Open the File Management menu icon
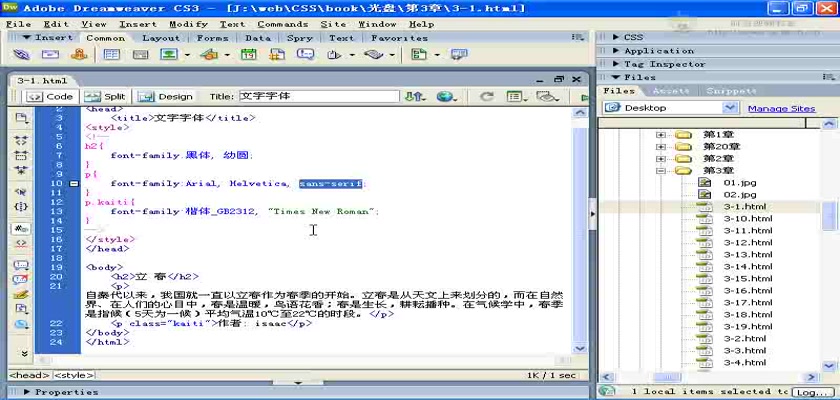 point(415,96)
